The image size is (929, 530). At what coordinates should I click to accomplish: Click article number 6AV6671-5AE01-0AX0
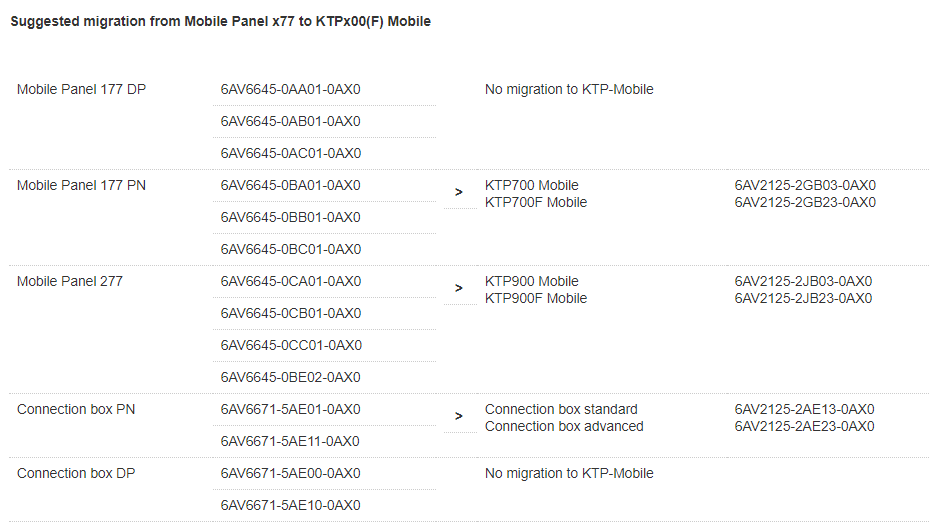[290, 409]
